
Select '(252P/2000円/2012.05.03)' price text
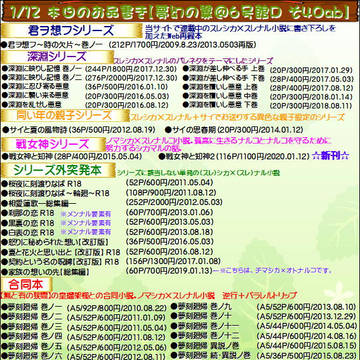coord(174,202)
